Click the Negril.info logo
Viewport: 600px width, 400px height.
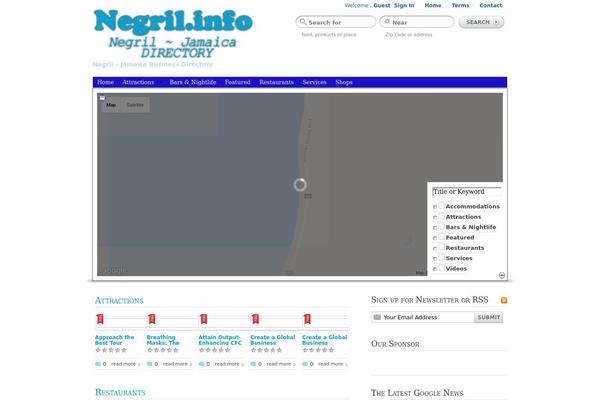point(173,33)
